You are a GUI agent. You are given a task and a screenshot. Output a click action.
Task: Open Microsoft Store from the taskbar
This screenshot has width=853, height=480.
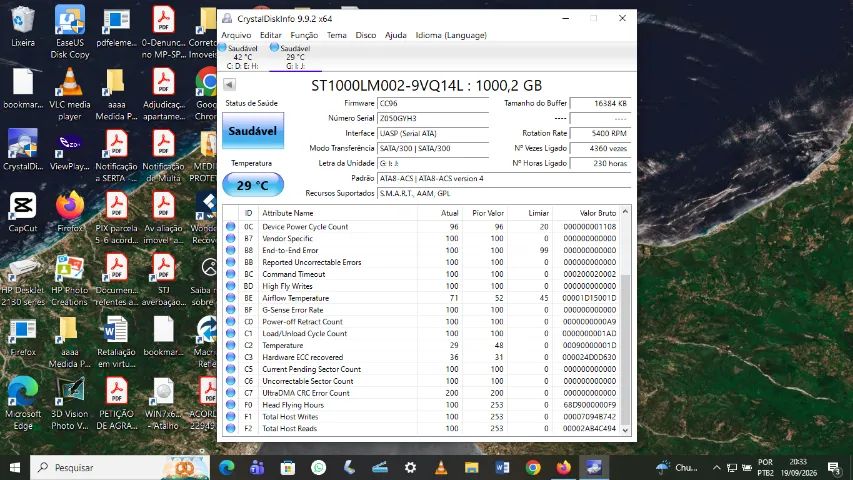[x=288, y=467]
